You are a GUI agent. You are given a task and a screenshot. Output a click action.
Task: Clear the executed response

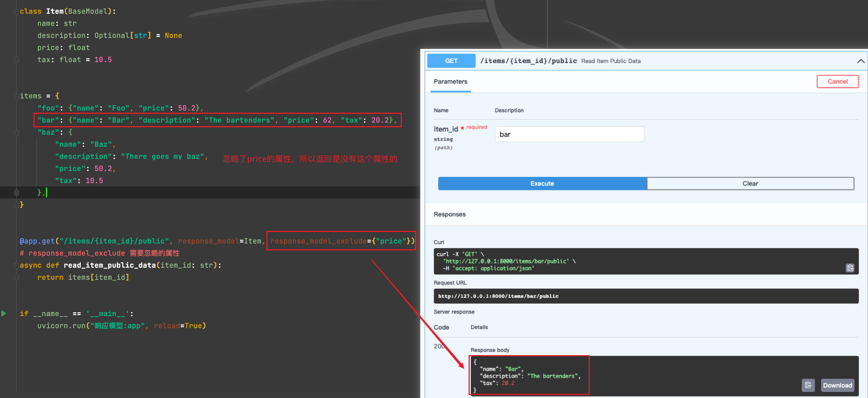(750, 184)
